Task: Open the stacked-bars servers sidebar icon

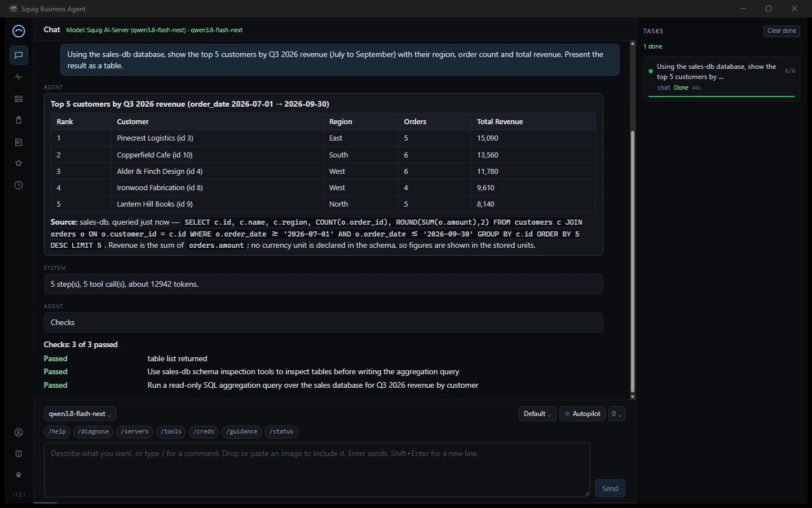Action: (19, 99)
